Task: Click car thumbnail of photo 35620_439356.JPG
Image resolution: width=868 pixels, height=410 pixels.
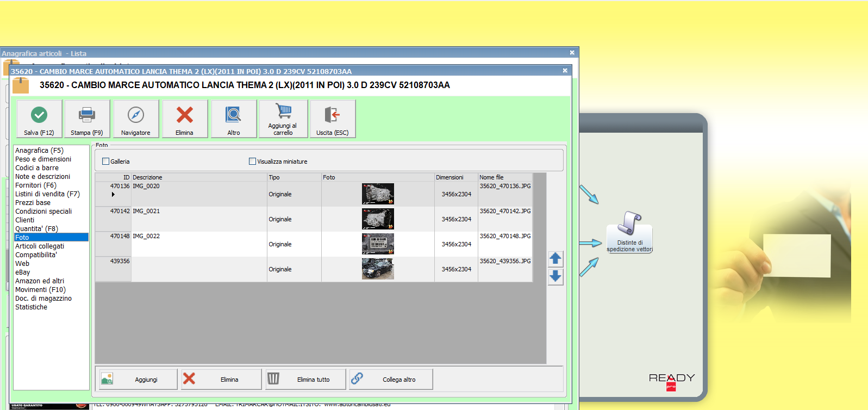Action: (x=378, y=269)
